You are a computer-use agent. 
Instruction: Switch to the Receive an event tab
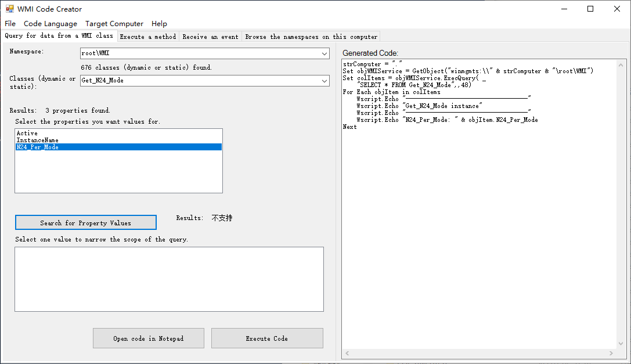(210, 36)
